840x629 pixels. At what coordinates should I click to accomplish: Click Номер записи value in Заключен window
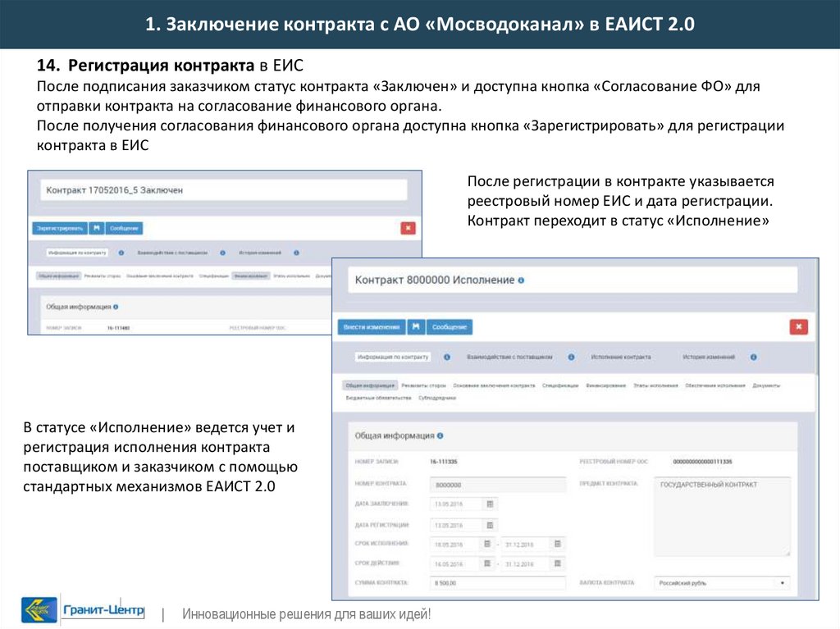pos(118,328)
